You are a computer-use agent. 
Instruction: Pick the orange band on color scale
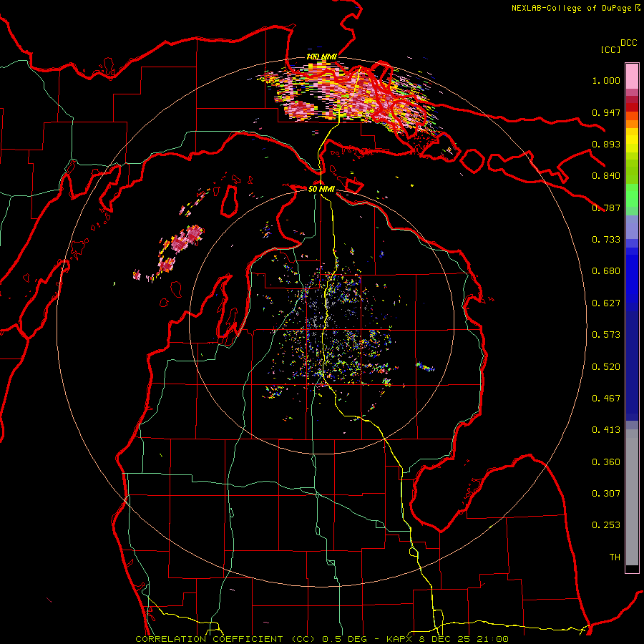coord(632,124)
